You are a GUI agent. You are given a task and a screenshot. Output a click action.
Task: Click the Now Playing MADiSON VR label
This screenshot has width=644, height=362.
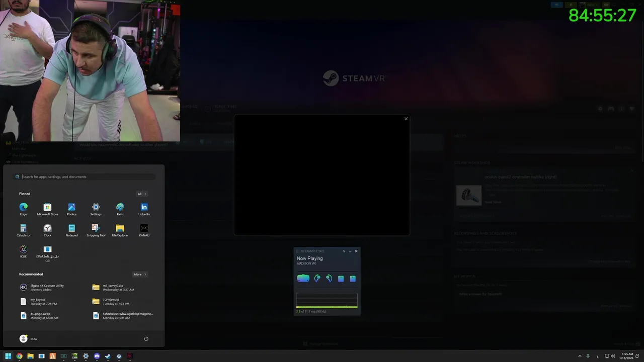309,260
